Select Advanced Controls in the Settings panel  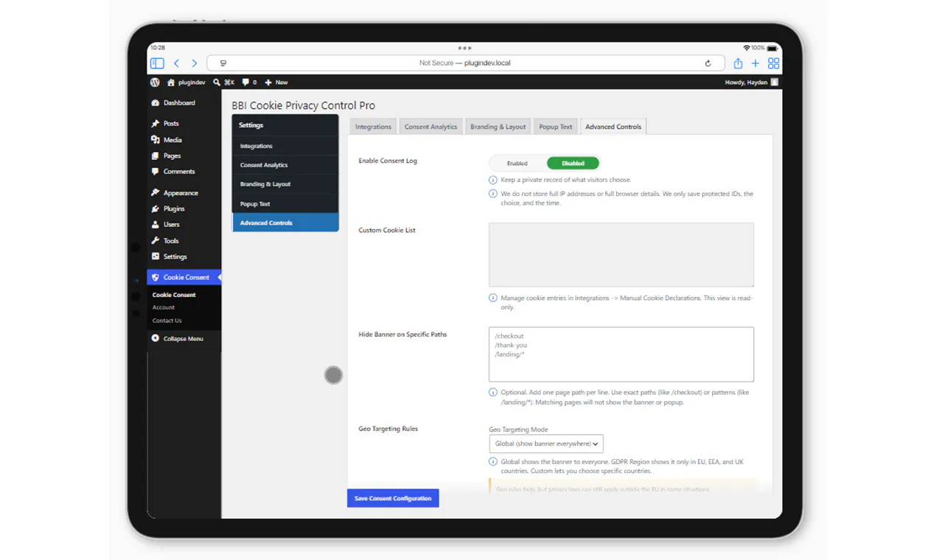[x=285, y=223]
